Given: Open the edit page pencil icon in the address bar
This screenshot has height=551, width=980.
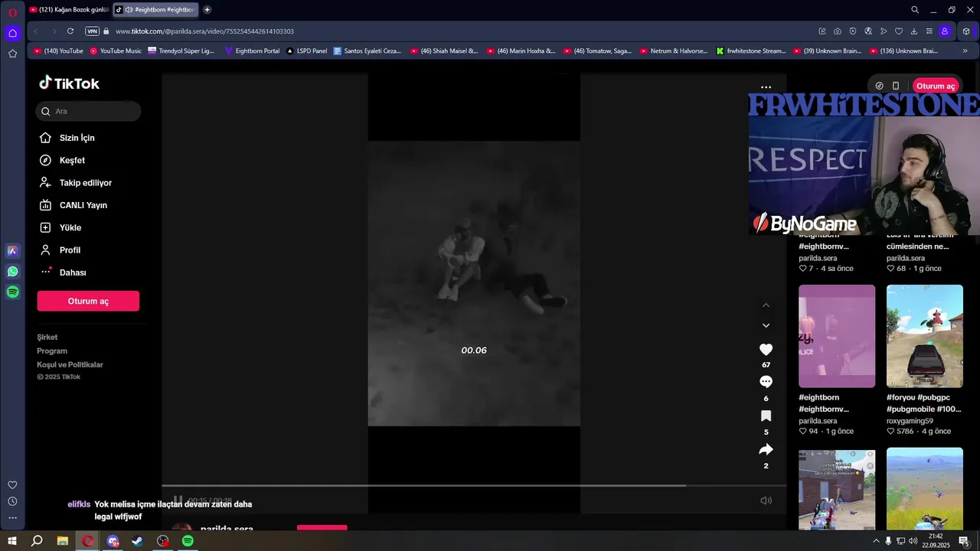Looking at the screenshot, I should [x=822, y=31].
